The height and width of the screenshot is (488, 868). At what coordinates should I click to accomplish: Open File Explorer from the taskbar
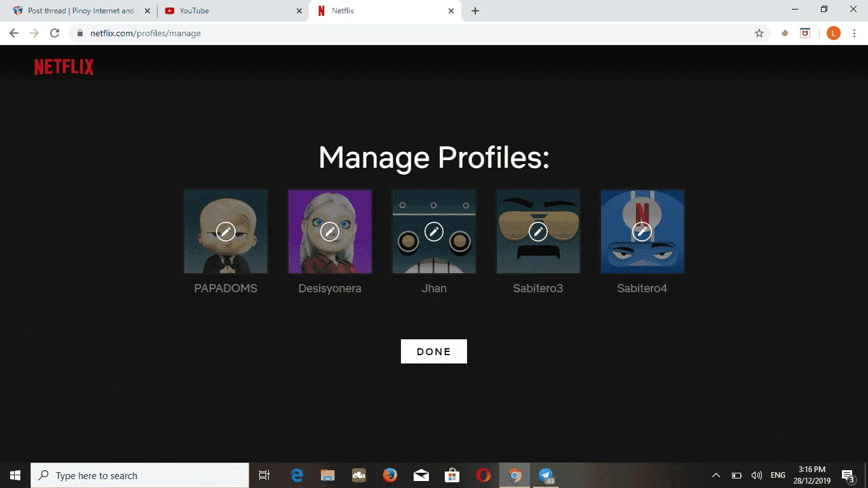tap(327, 475)
